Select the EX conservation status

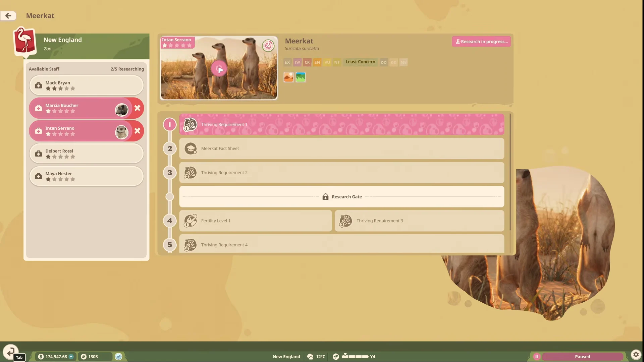coord(287,62)
